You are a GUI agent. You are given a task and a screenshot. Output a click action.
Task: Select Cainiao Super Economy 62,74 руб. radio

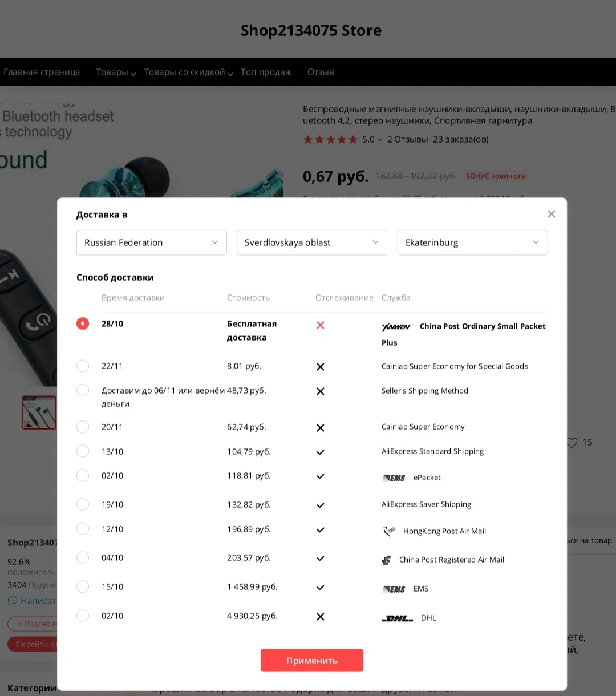(x=83, y=427)
